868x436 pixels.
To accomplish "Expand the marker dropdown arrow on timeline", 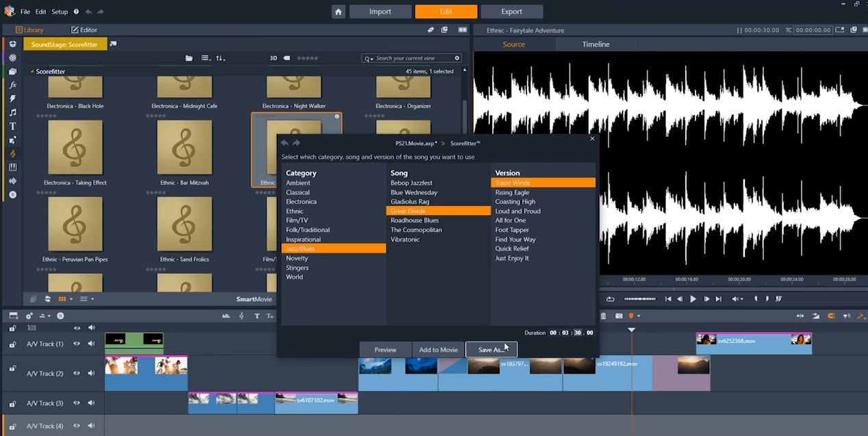I will (x=639, y=316).
